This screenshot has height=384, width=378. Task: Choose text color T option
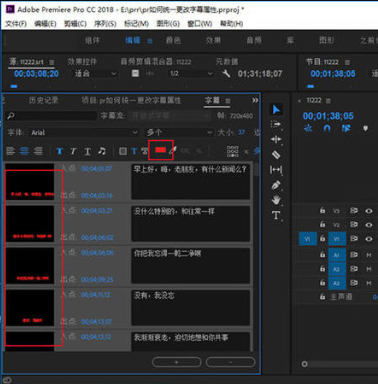click(134, 151)
